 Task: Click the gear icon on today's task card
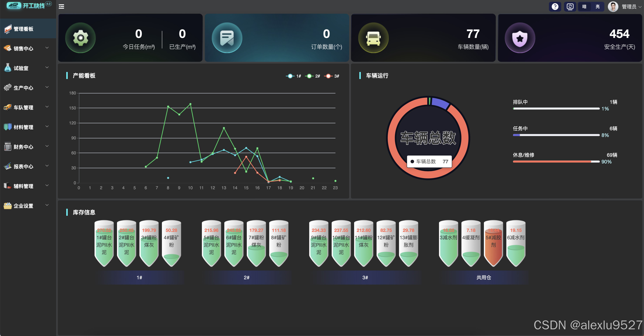point(80,38)
